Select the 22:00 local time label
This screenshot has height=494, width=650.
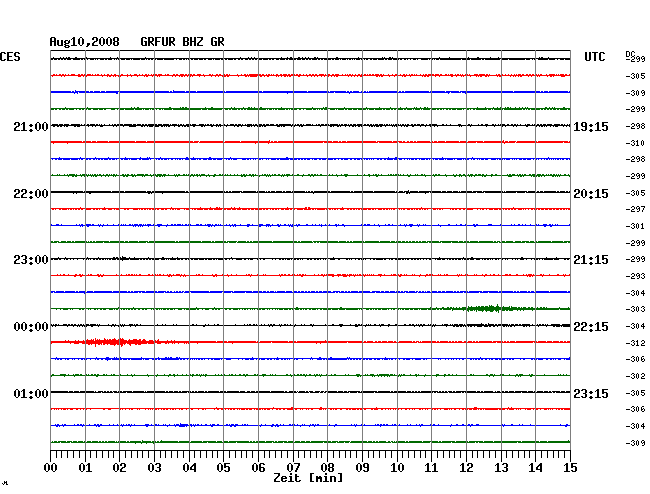31,194
